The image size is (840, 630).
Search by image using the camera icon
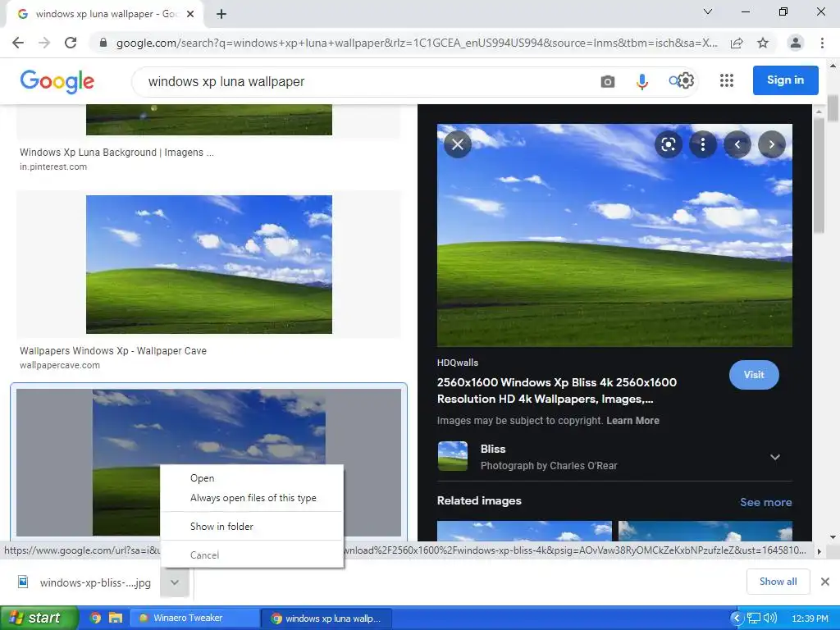tap(608, 81)
